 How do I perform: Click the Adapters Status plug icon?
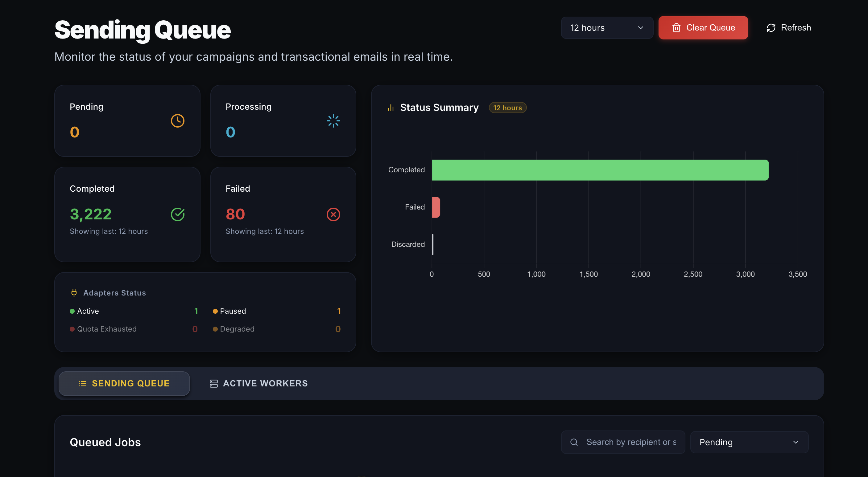tap(74, 293)
